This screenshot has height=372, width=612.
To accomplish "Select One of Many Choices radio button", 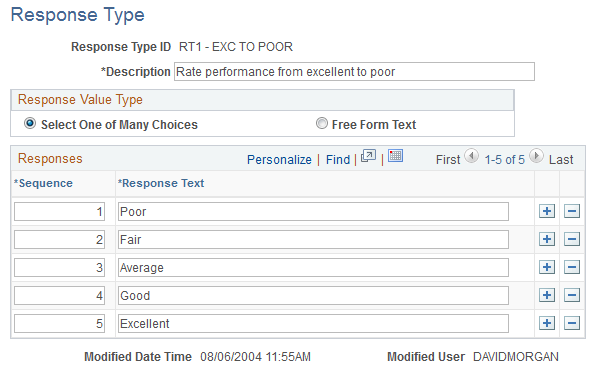I will [30, 123].
